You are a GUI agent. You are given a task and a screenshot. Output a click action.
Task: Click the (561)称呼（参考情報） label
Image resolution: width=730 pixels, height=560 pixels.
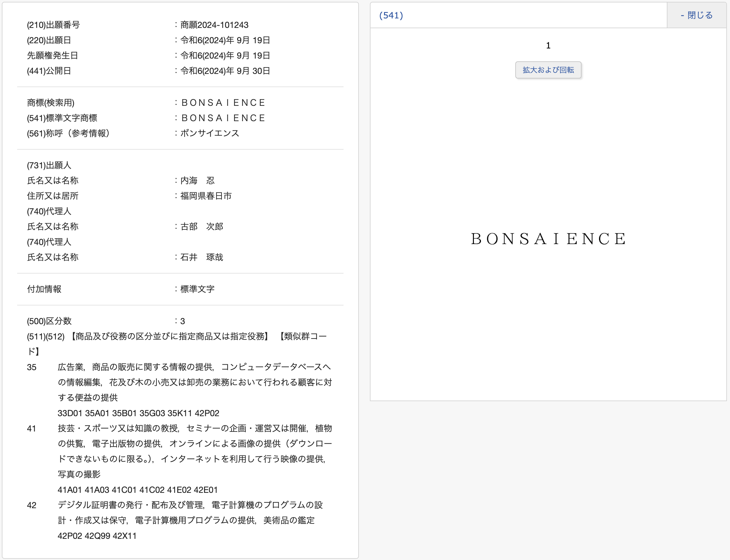[68, 133]
